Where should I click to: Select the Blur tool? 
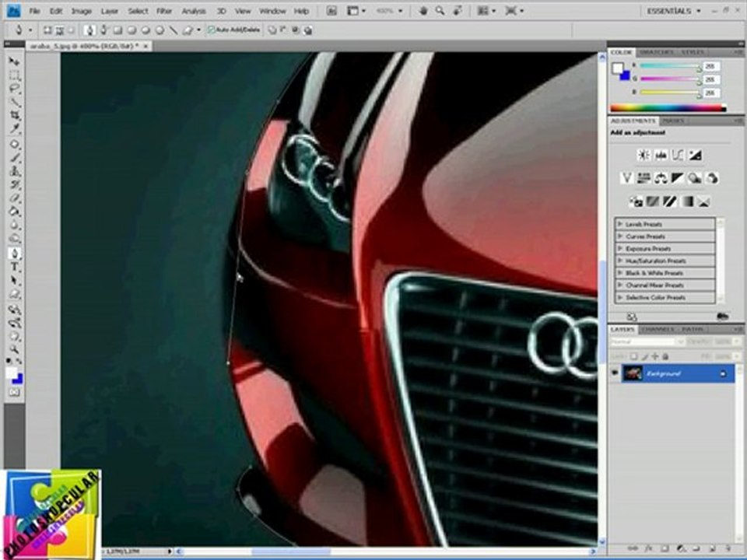(x=15, y=224)
